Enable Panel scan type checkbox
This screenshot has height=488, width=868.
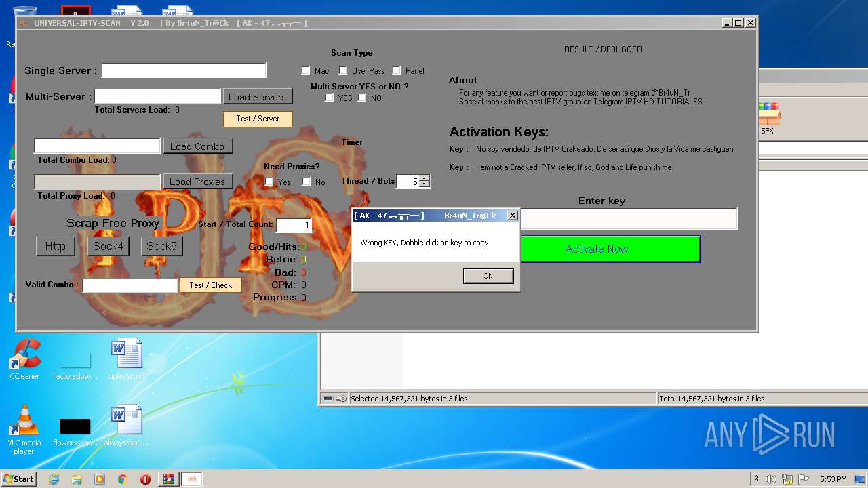click(x=397, y=70)
